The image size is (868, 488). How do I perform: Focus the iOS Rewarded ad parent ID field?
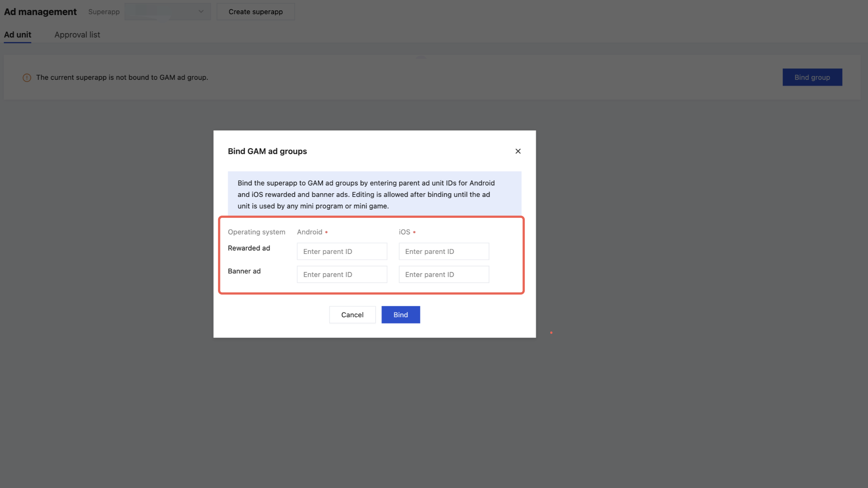coord(444,251)
